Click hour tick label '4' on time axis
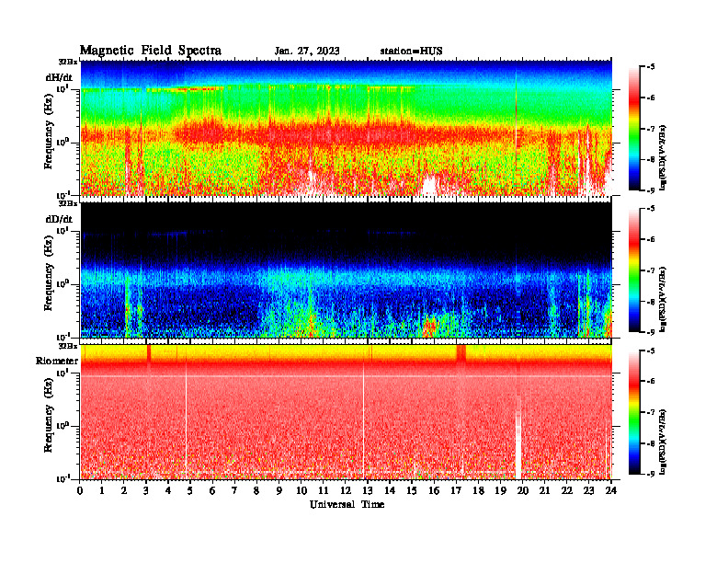 click(168, 491)
